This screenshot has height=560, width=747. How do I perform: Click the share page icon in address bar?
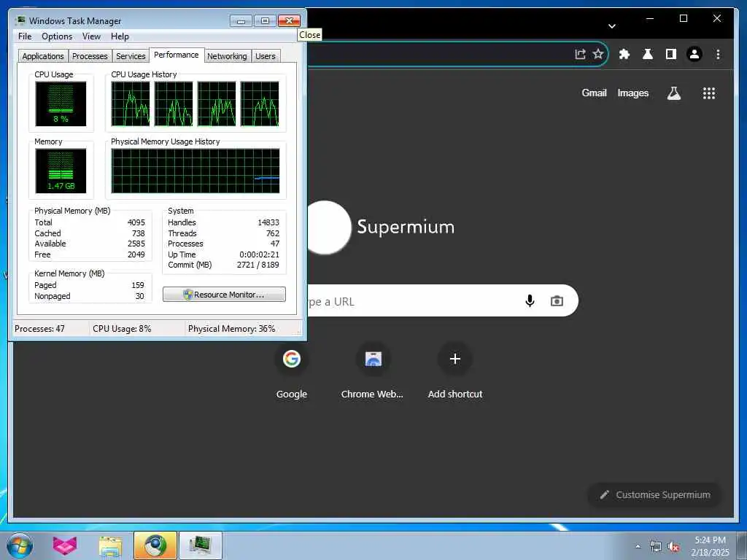[x=580, y=54]
